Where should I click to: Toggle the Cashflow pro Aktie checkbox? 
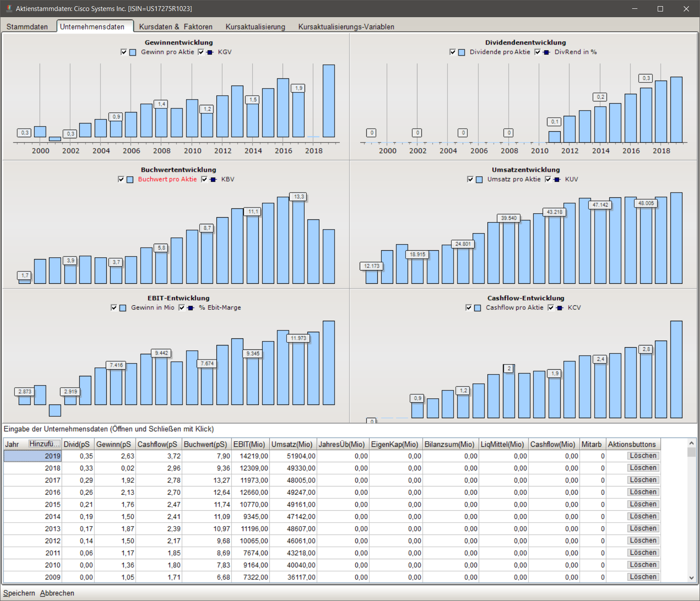pyautogui.click(x=469, y=308)
